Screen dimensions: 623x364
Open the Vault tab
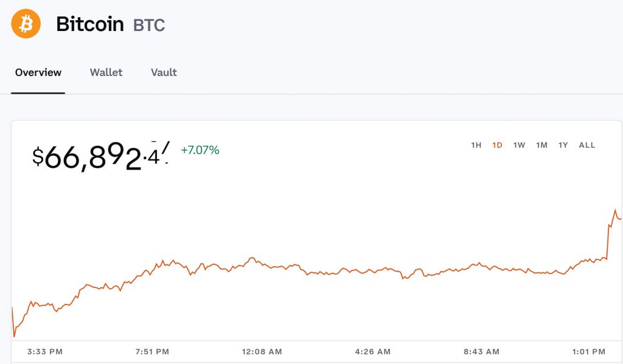pyautogui.click(x=163, y=72)
